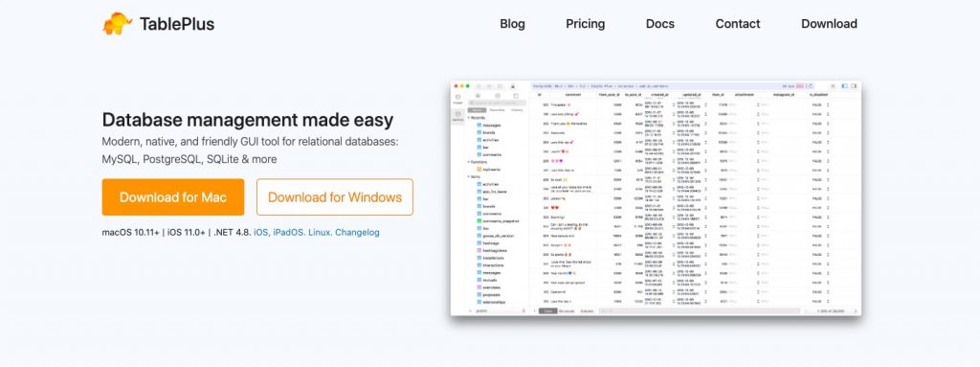Follow the Linux link
Image resolution: width=980 pixels, height=367 pixels.
coord(320,232)
